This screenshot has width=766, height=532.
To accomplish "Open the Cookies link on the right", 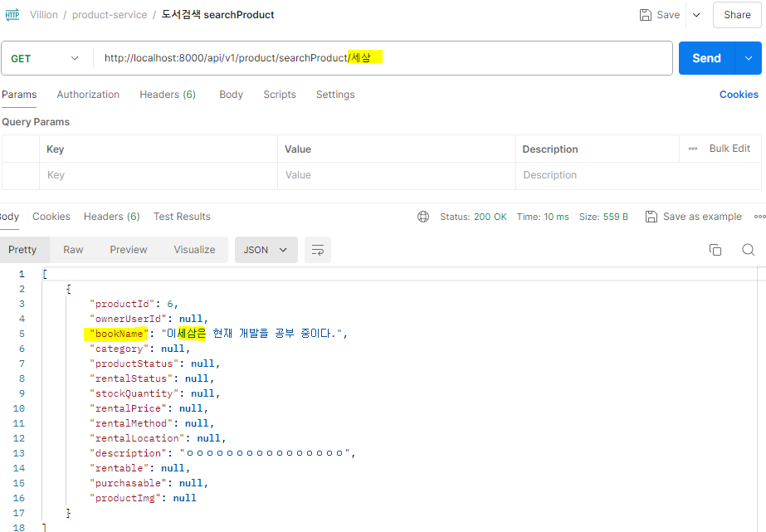I will [739, 95].
